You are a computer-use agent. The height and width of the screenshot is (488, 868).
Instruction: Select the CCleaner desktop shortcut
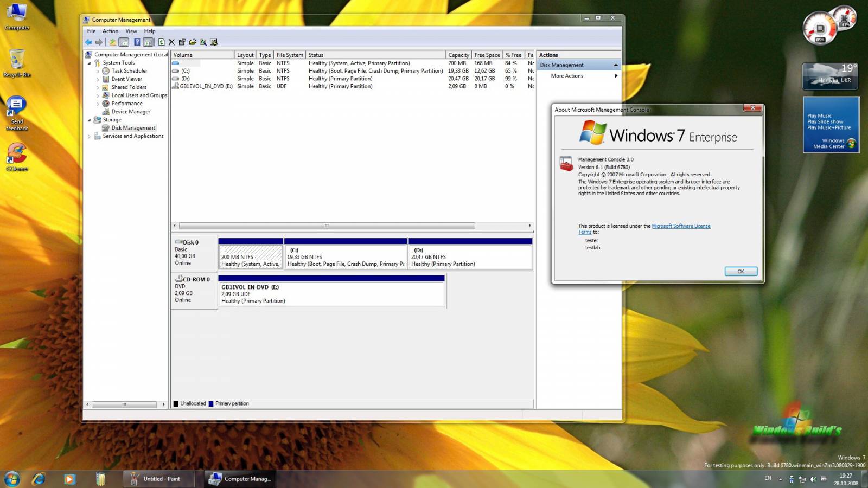[17, 157]
